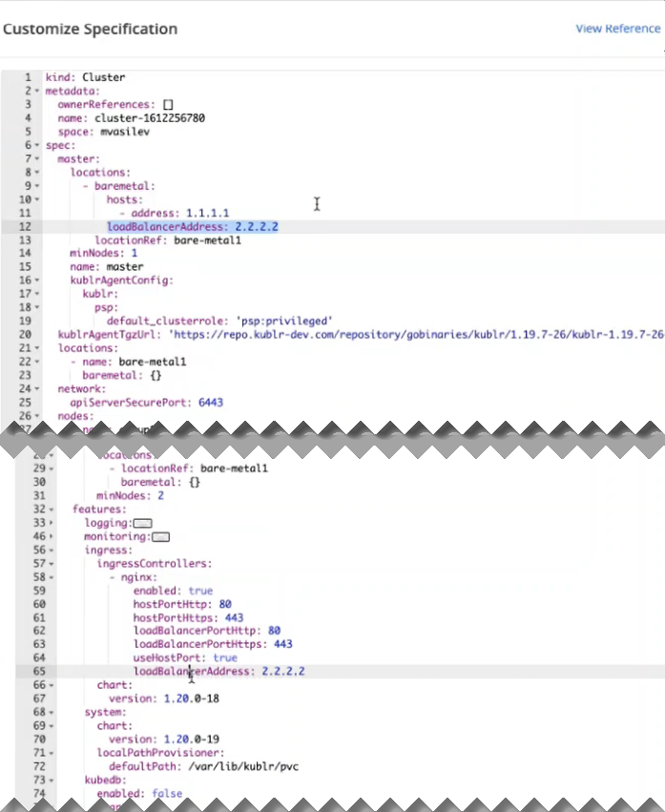This screenshot has width=665, height=812.
Task: Click 'loadBalancerPortHttp: 80' line
Action: point(207,631)
